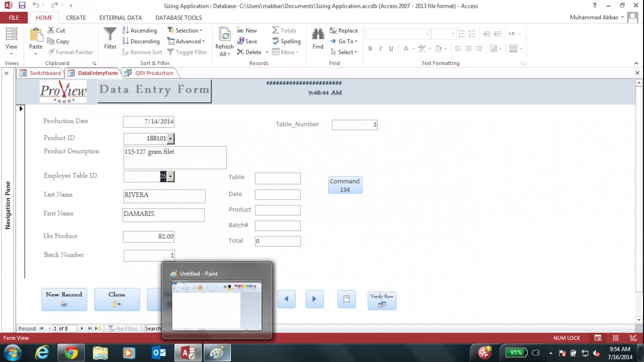This screenshot has height=362, width=644.
Task: Click the Verify Row button
Action: tap(382, 300)
